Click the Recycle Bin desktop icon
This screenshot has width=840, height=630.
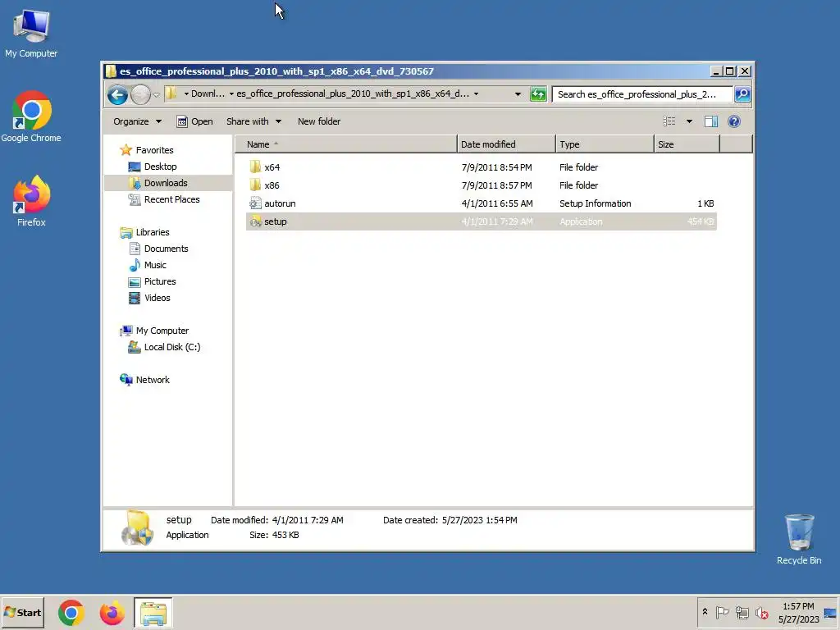(x=799, y=539)
